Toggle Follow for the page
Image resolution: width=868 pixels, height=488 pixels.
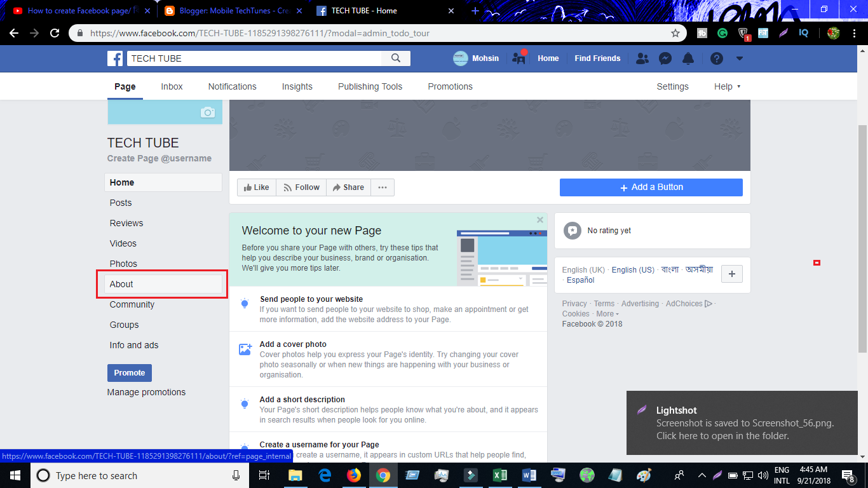[x=301, y=187]
